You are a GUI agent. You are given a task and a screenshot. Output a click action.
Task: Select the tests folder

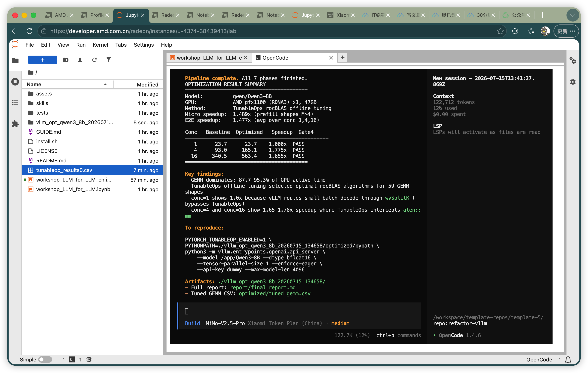click(x=92, y=113)
